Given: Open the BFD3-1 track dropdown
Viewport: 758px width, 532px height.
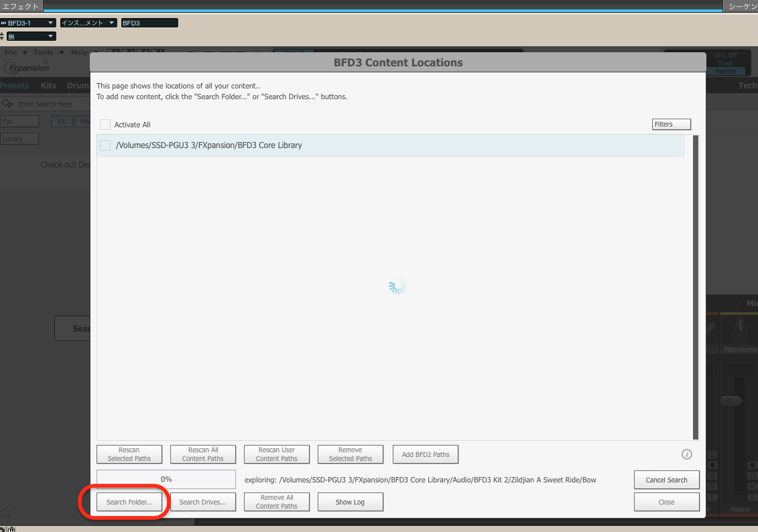Looking at the screenshot, I should coord(28,23).
